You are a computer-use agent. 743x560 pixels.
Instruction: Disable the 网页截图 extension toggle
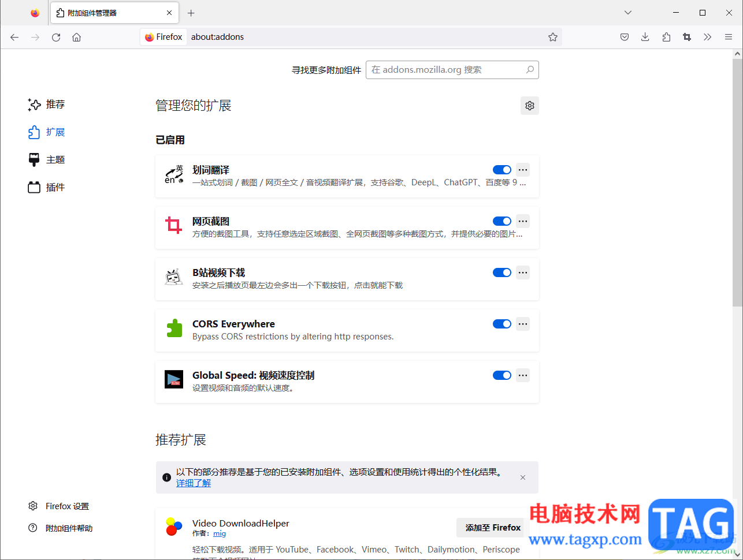(502, 221)
